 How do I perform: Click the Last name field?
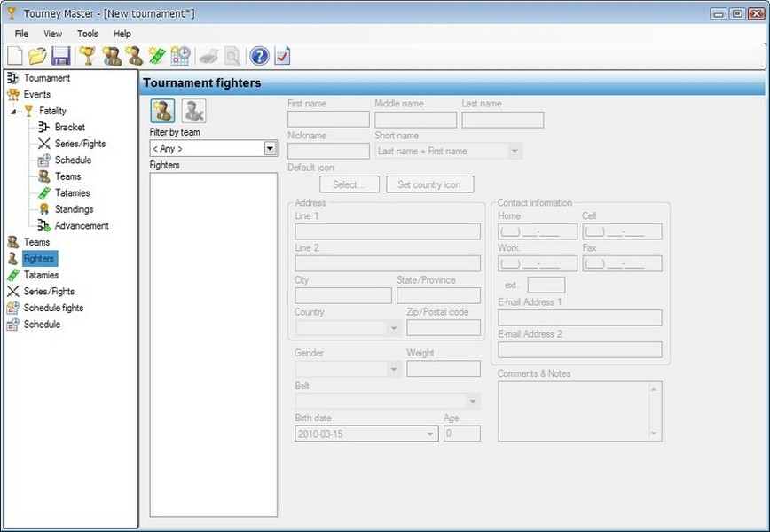coord(503,120)
